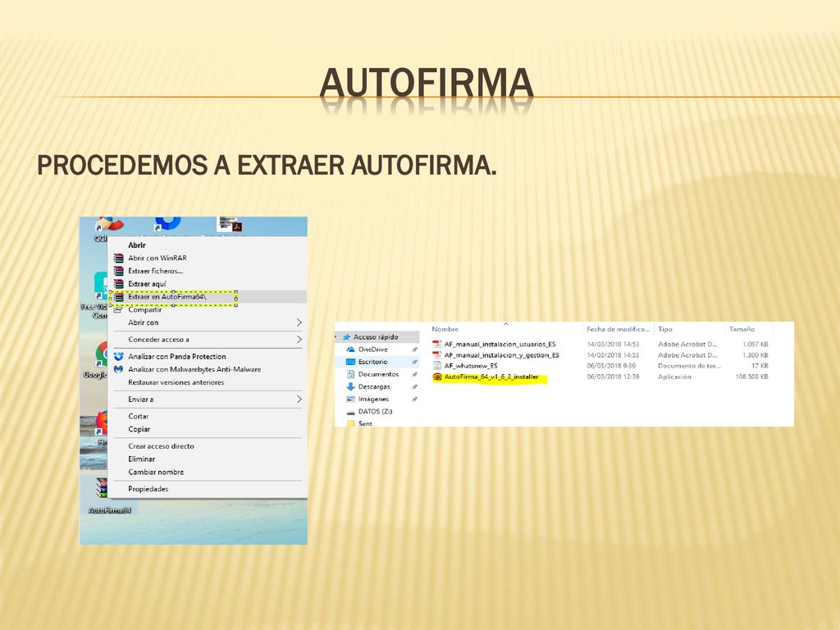
Task: Select Crear acceso directo
Action: point(161,445)
